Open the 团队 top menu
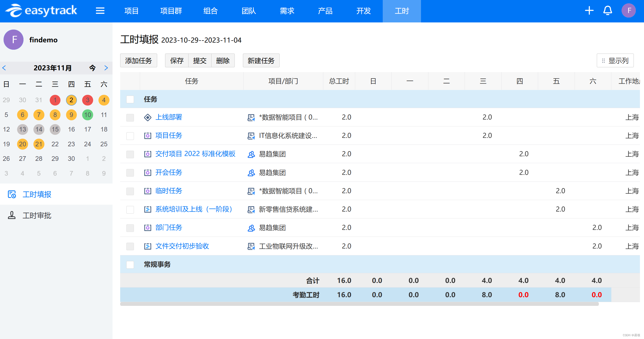Viewport: 644px width, 339px height. 249,11
